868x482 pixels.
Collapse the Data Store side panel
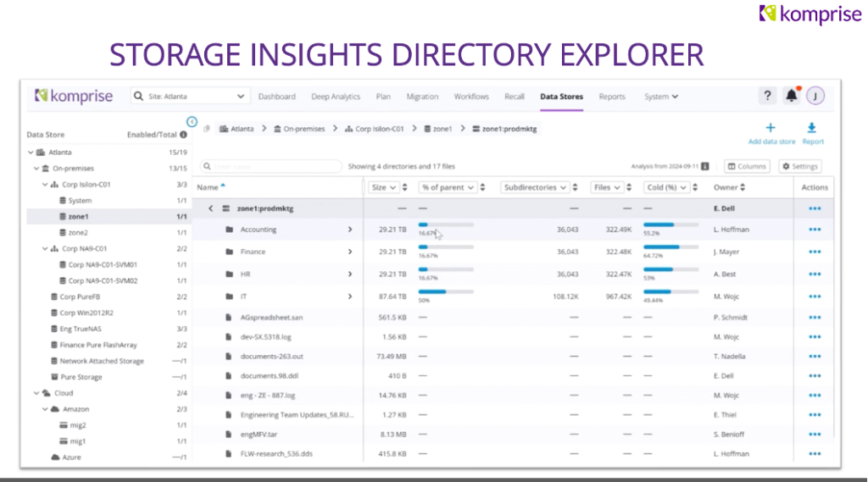pos(192,122)
